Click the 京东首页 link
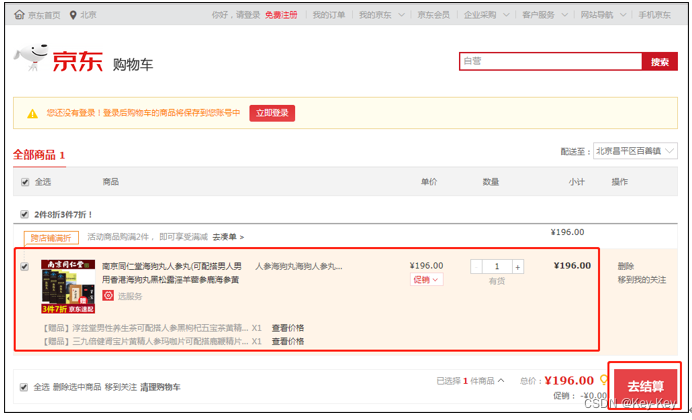Image resolution: width=692 pixels, height=420 pixels. (44, 15)
